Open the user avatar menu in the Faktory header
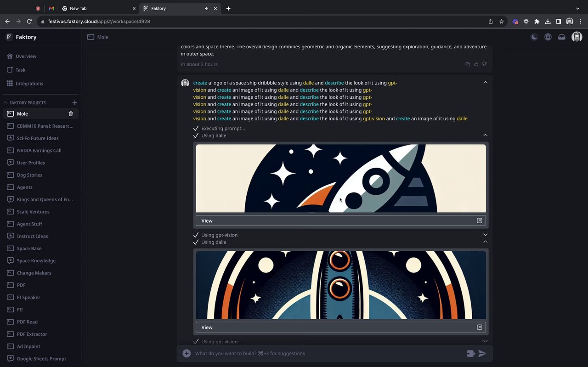The height and width of the screenshot is (367, 588). click(x=577, y=37)
